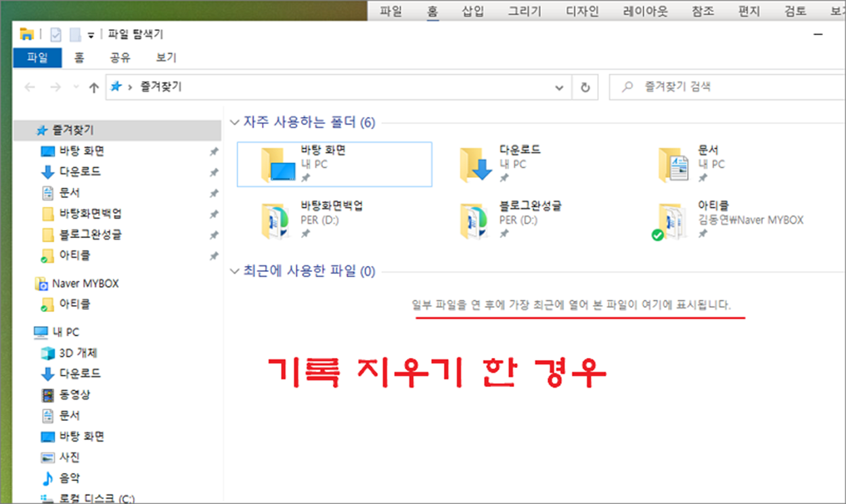Select the 다운로드 folder tile icon
The height and width of the screenshot is (504, 846).
coord(476,164)
